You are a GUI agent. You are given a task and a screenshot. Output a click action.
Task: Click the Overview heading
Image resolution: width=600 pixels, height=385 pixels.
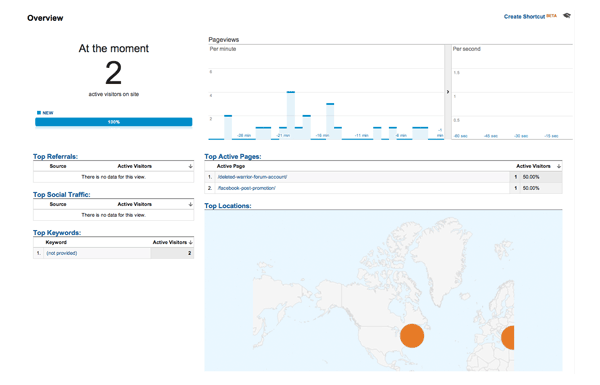[45, 18]
